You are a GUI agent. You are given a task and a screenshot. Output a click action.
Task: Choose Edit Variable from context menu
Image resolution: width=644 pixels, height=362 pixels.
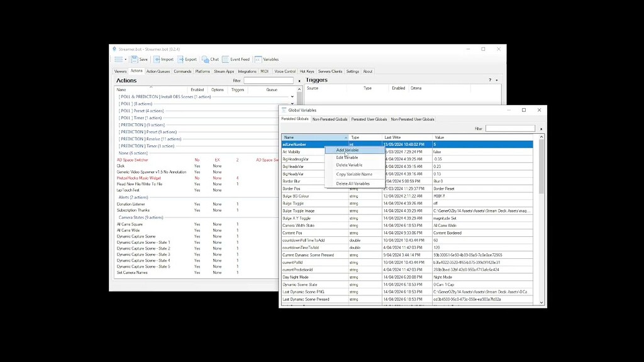click(355, 158)
